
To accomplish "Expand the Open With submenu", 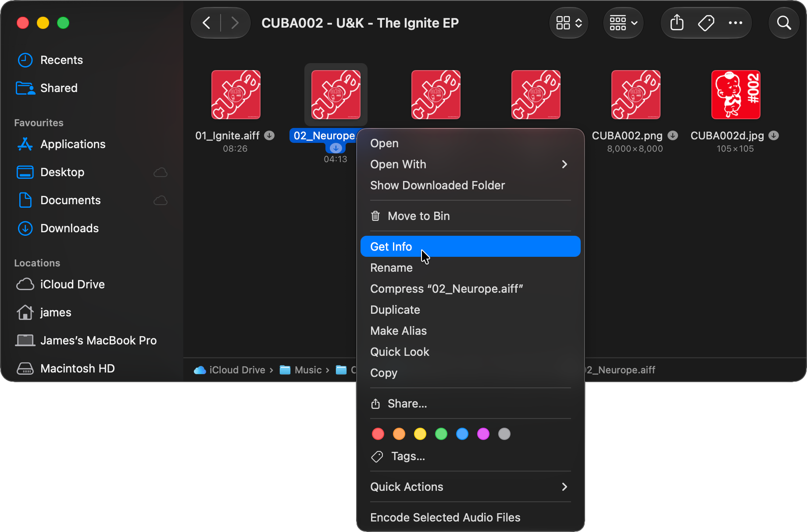I will coord(471,164).
